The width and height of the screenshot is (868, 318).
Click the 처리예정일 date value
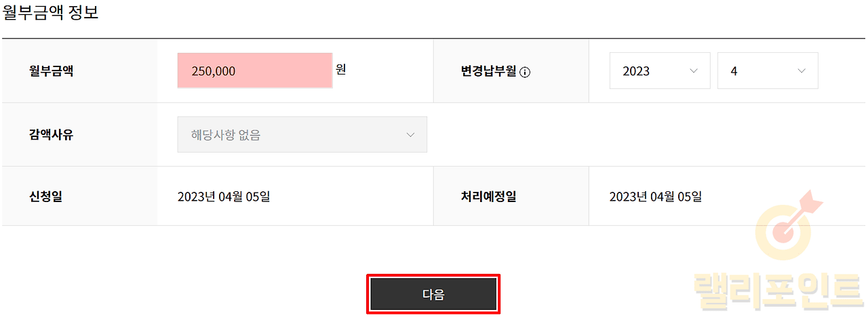pos(655,197)
